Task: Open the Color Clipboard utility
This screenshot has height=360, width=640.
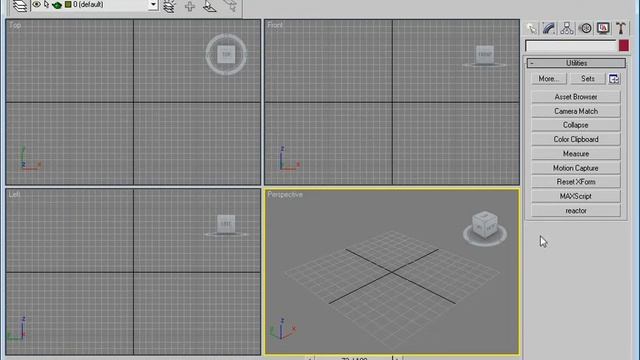Action: (576, 139)
